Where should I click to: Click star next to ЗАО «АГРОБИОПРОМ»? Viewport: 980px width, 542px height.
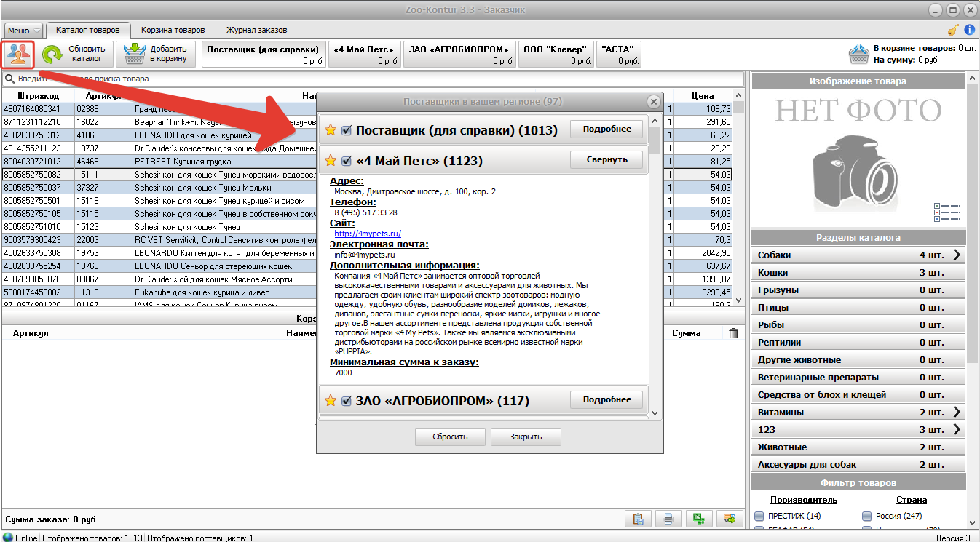coord(331,401)
